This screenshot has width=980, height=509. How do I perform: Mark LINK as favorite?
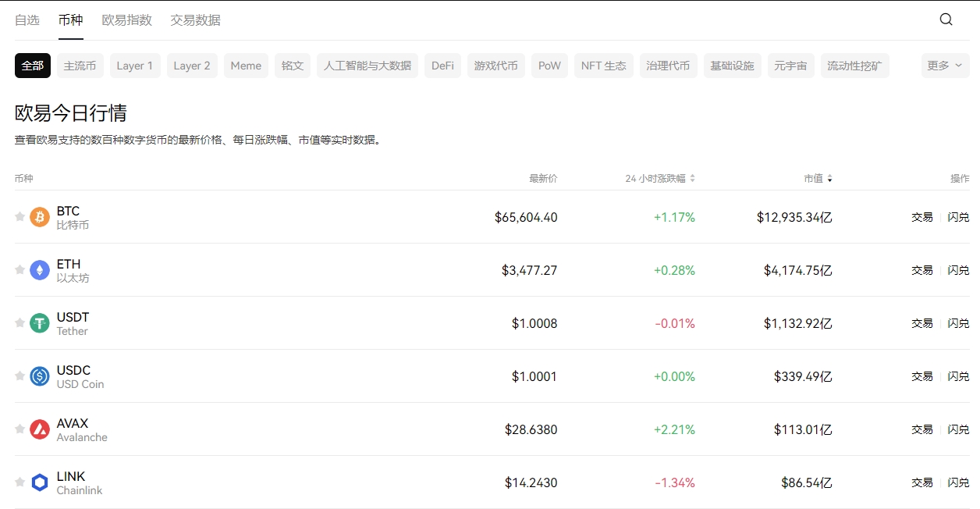point(20,482)
